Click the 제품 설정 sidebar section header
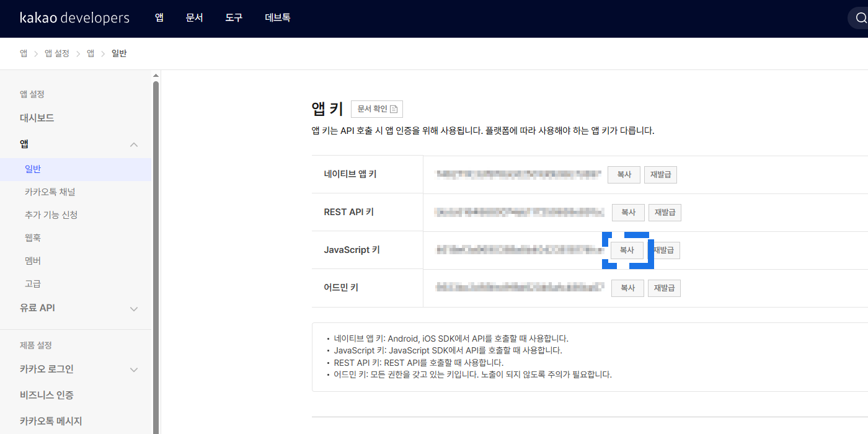This screenshot has height=434, width=868. [x=36, y=345]
